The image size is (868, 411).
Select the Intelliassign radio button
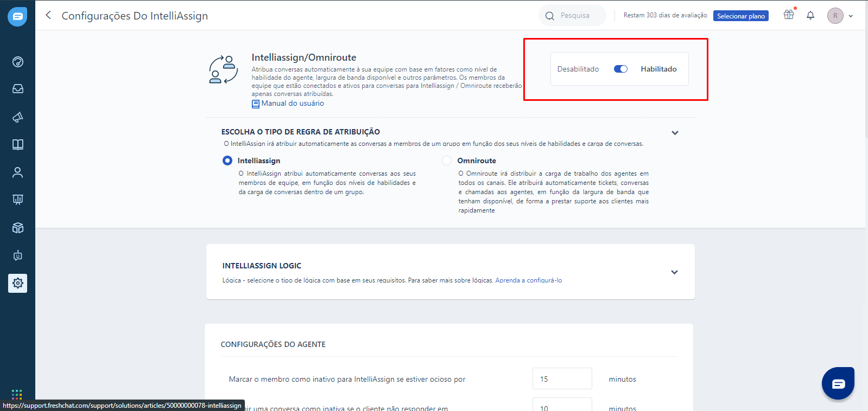coord(227,160)
